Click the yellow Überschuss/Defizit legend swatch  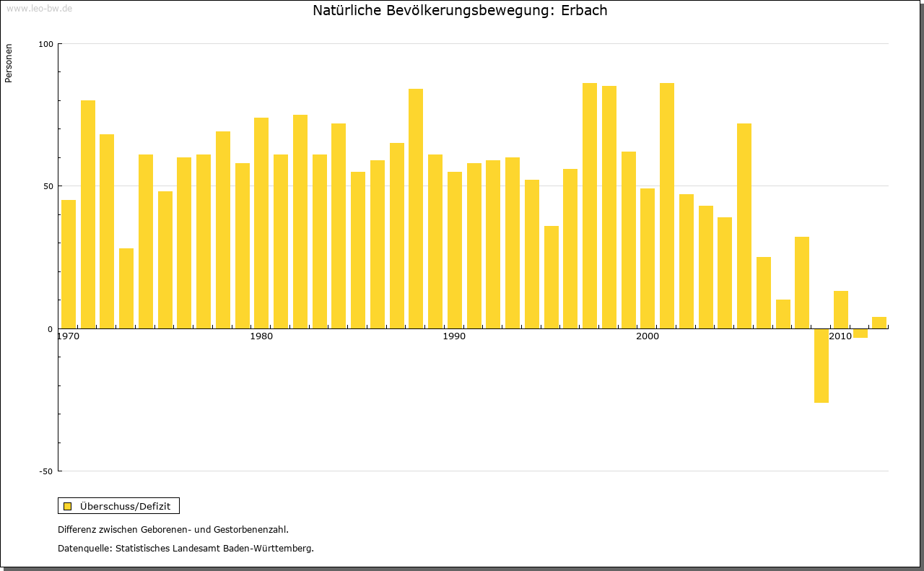[x=67, y=506]
